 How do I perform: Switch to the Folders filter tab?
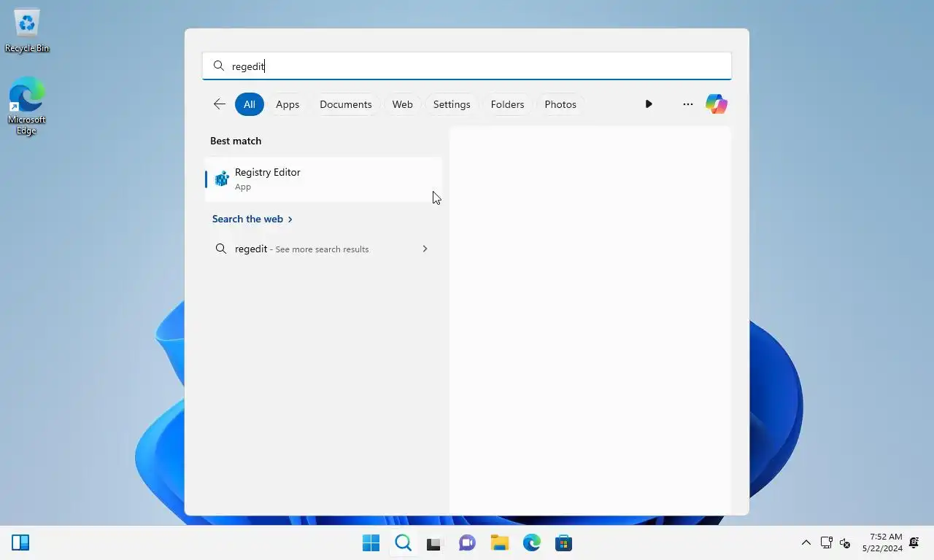pyautogui.click(x=507, y=104)
